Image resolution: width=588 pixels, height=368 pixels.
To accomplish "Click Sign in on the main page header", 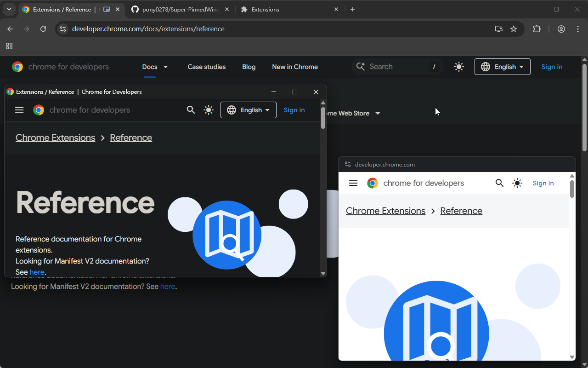I will [x=552, y=67].
